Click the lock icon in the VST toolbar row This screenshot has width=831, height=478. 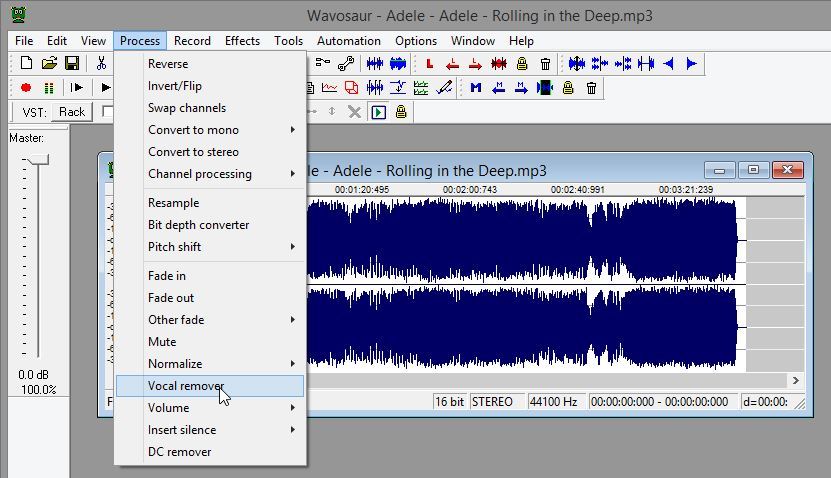(401, 111)
